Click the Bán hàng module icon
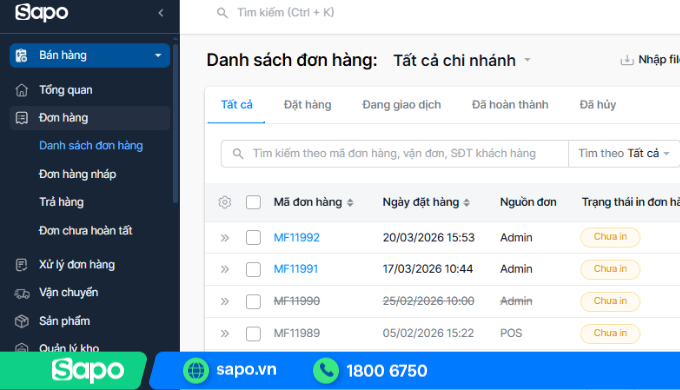680x390 pixels. [21, 56]
